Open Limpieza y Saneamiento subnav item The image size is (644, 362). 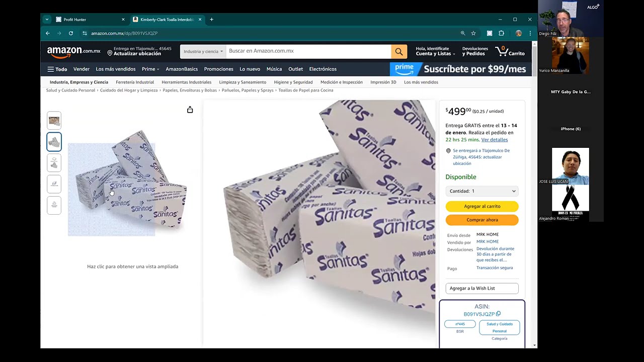243,82
